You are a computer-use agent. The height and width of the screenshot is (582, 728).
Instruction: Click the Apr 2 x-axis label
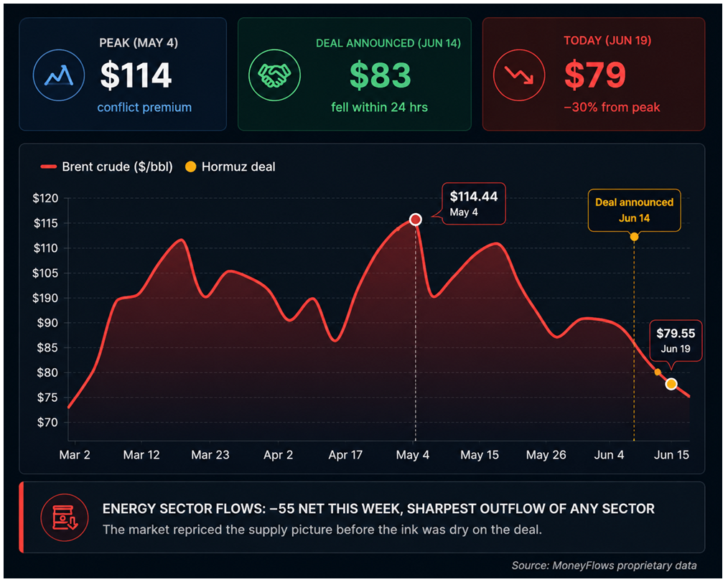coord(278,455)
